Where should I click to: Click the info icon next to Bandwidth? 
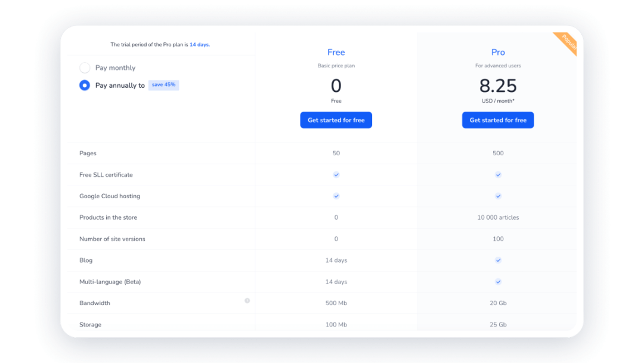(x=247, y=301)
